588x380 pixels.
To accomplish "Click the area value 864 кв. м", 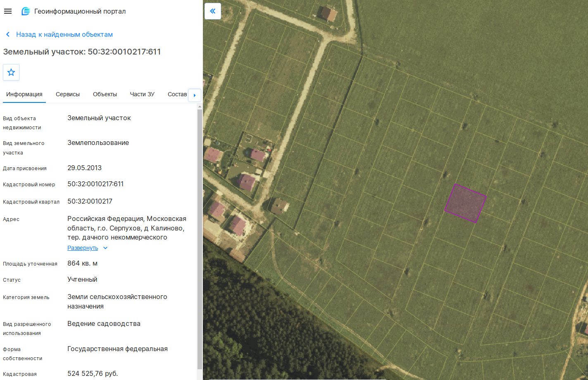I will pos(83,264).
